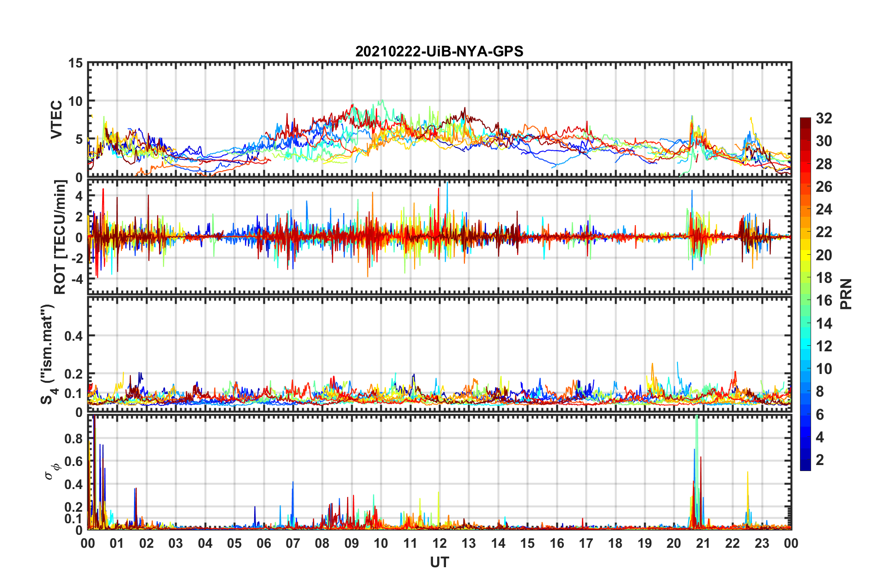The image size is (879, 588).
Task: Select the 09 hour tick on UT axis
Action: pos(352,543)
